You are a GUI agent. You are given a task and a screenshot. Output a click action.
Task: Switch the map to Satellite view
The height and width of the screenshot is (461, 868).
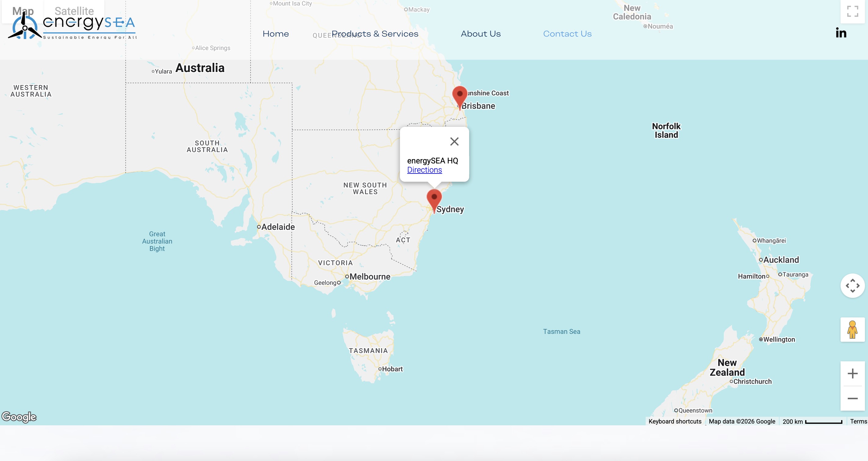(74, 11)
